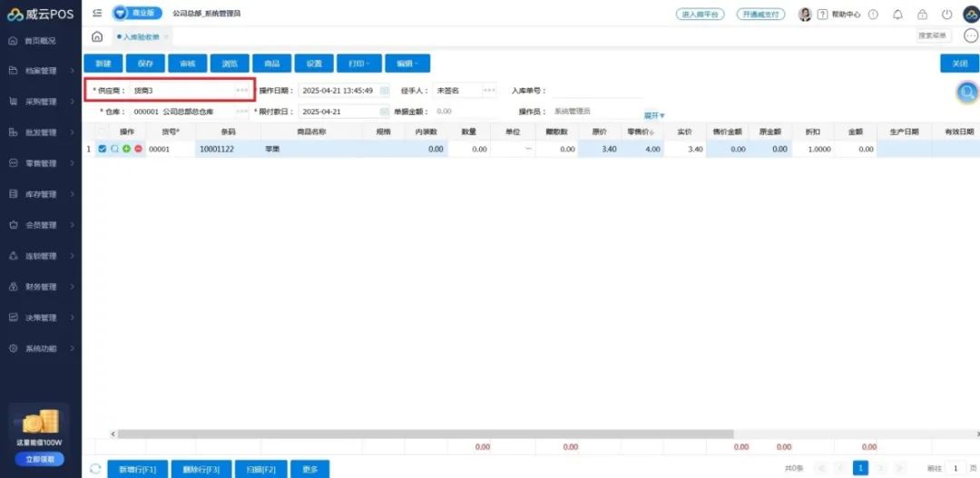980x478 pixels.
Task: Click the 搜索菜单 search field
Action: point(935,36)
